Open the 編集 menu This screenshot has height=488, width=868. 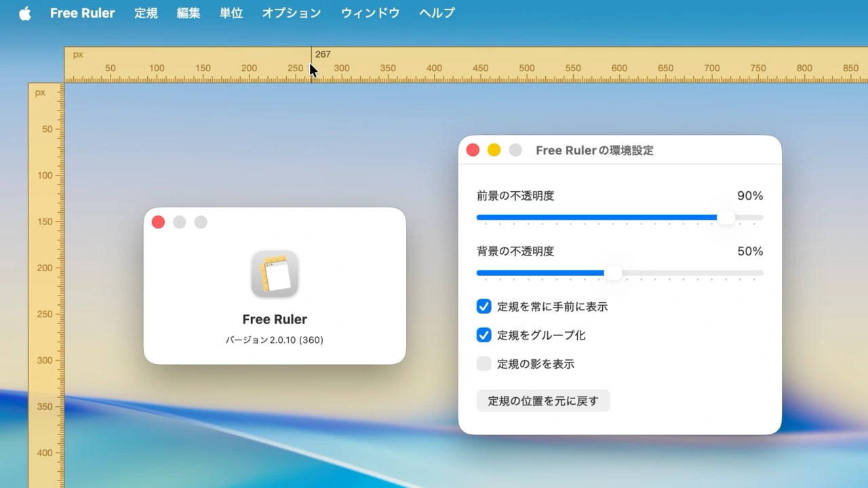(189, 13)
